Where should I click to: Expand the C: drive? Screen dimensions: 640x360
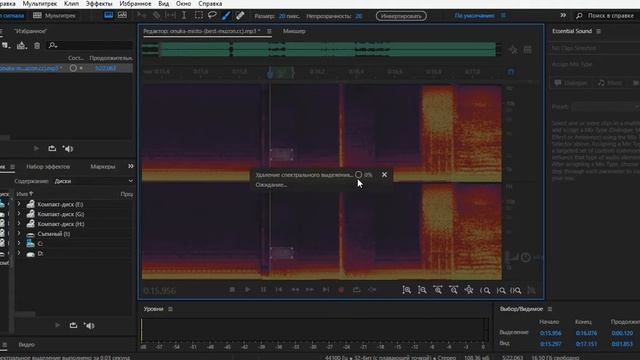point(19,244)
